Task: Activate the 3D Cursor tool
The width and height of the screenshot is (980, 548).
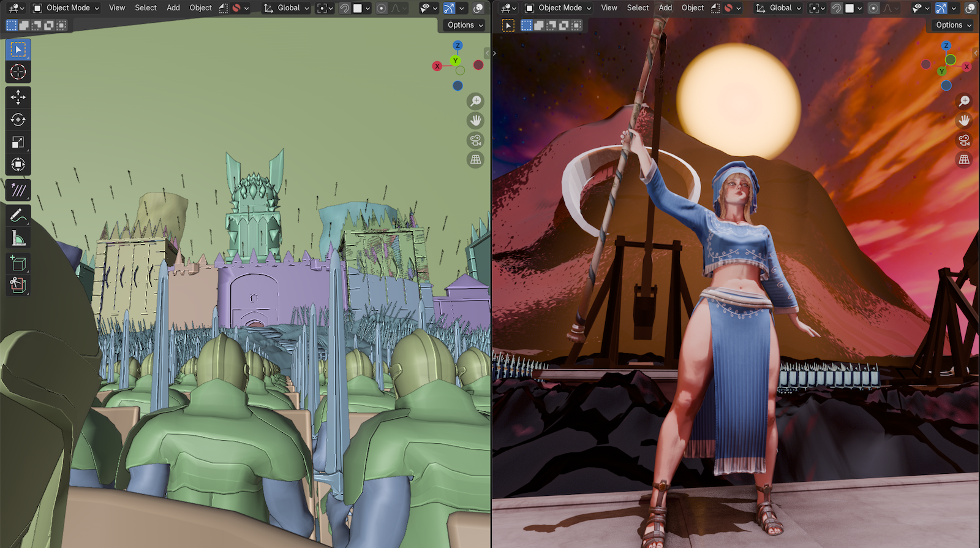Action: point(18,72)
